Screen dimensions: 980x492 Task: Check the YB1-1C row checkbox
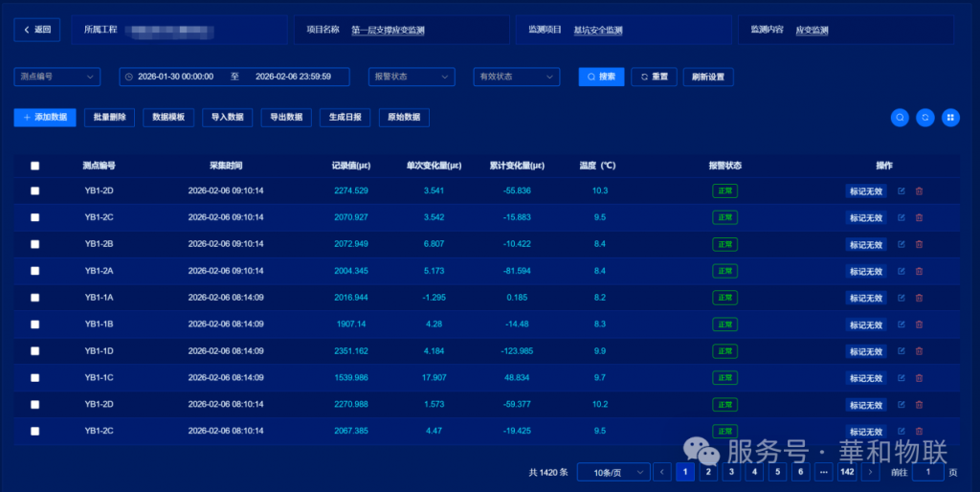pyautogui.click(x=35, y=377)
